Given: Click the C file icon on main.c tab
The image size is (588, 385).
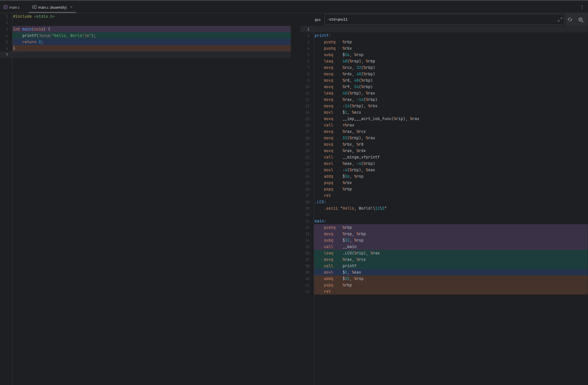Looking at the screenshot, I should [5, 7].
